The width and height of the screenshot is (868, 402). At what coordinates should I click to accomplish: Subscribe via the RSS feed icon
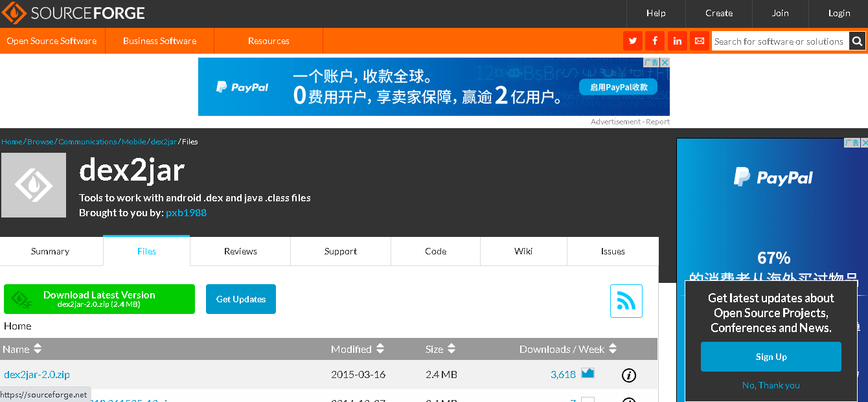pyautogui.click(x=626, y=301)
